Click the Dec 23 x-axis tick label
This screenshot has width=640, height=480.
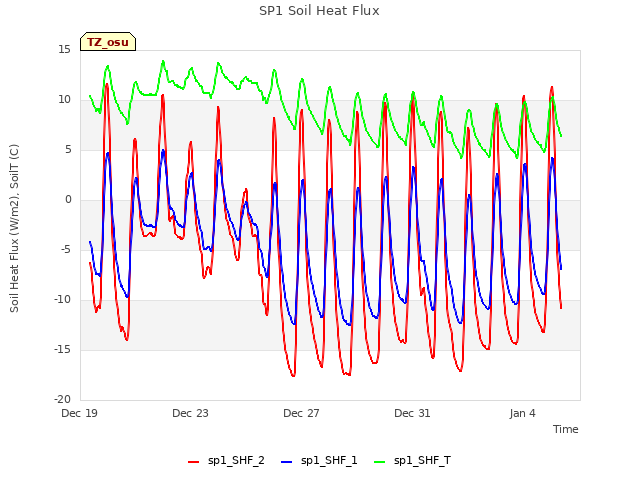point(190,413)
